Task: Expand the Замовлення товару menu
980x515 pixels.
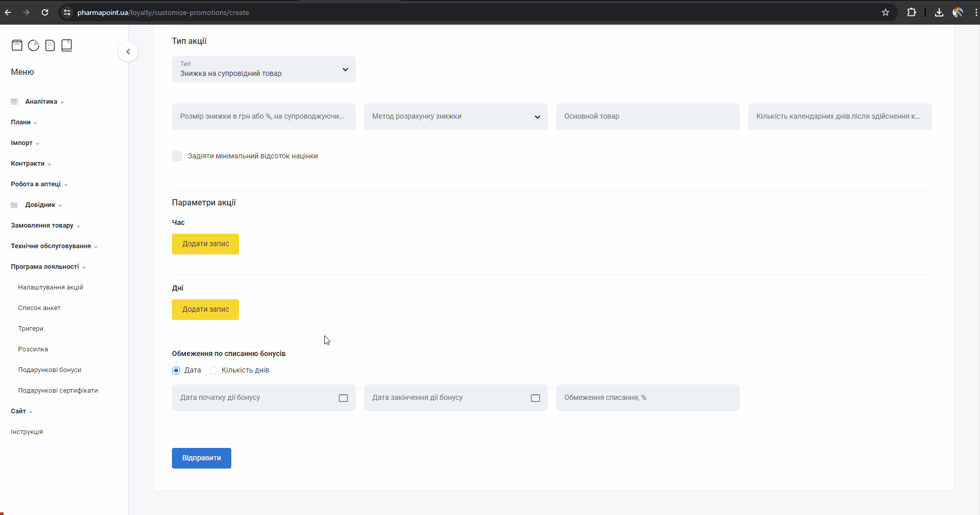Action: click(x=45, y=226)
